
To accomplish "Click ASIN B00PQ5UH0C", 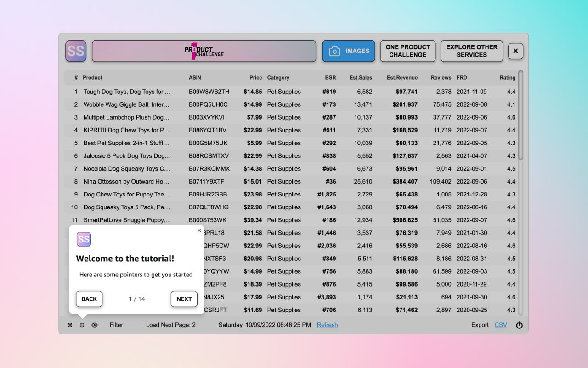I will 208,105.
